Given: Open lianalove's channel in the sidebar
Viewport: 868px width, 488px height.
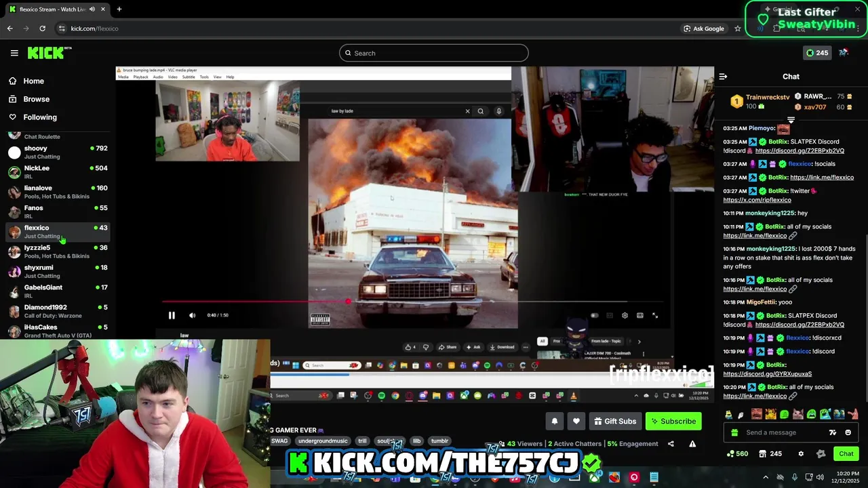Looking at the screenshot, I should point(58,192).
